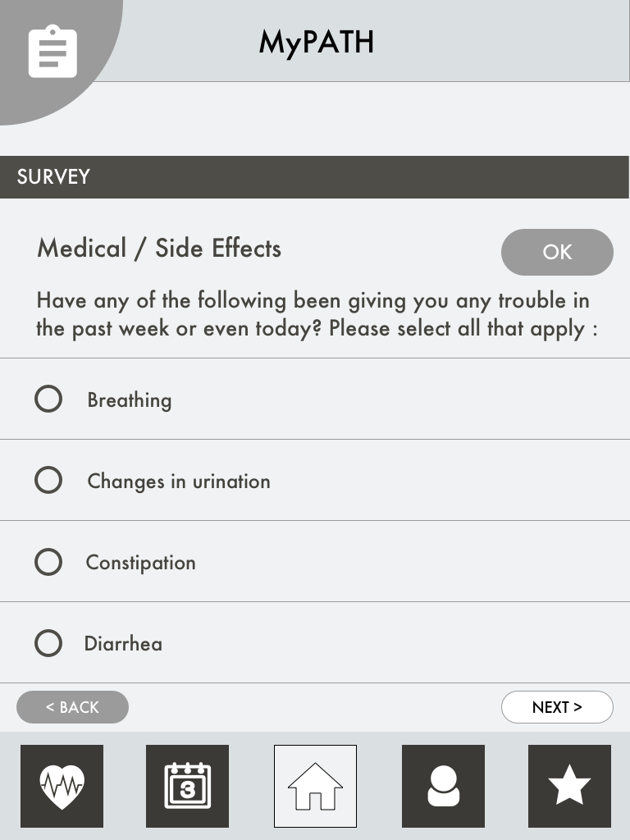Viewport: 630px width, 840px height.
Task: Go back to the previous page
Action: coord(72,707)
